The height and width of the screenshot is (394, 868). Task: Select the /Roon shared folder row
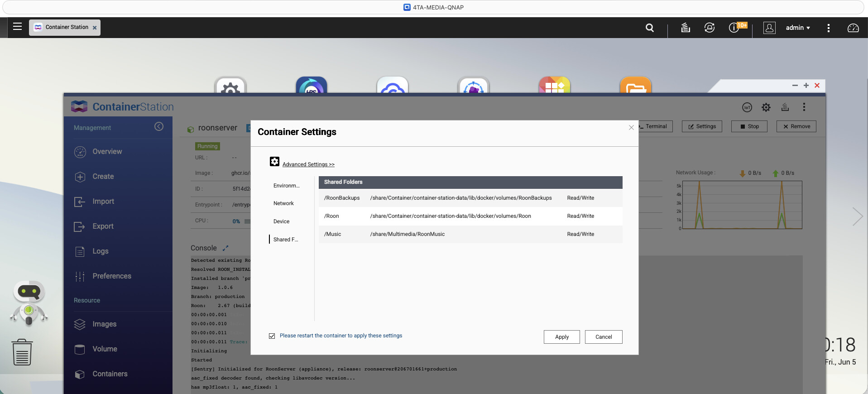coord(470,216)
